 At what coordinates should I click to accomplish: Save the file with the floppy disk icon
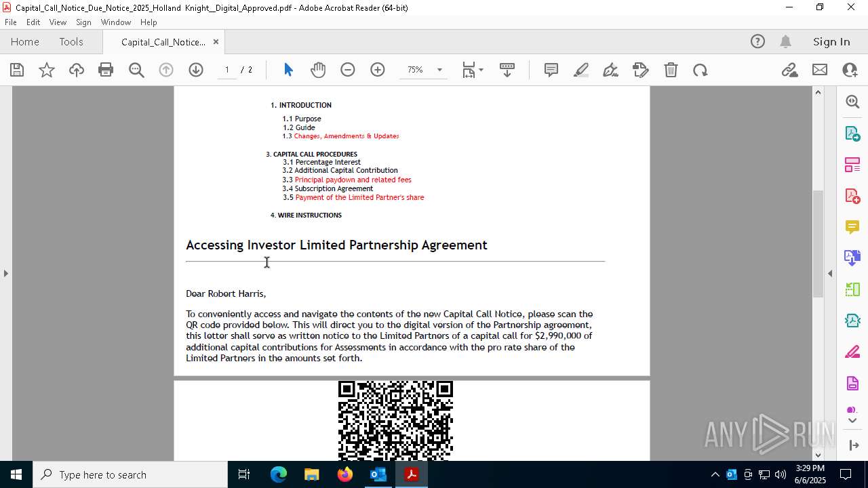pyautogui.click(x=17, y=70)
